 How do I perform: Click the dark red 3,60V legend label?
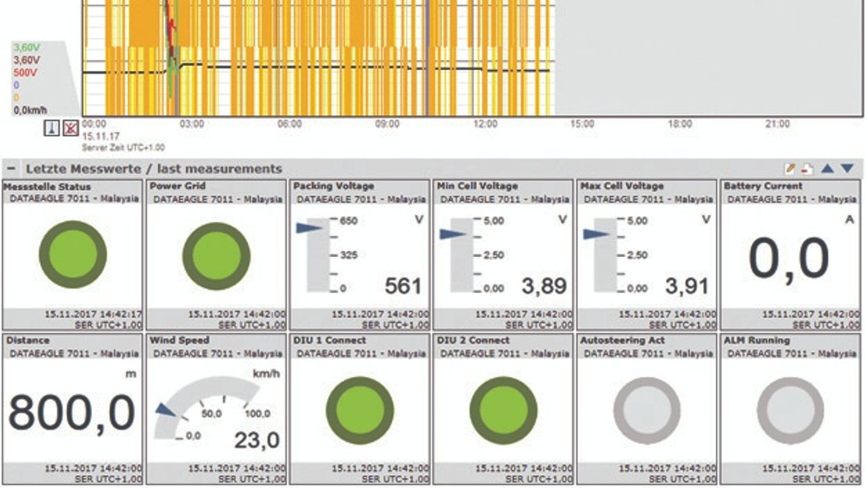26,60
